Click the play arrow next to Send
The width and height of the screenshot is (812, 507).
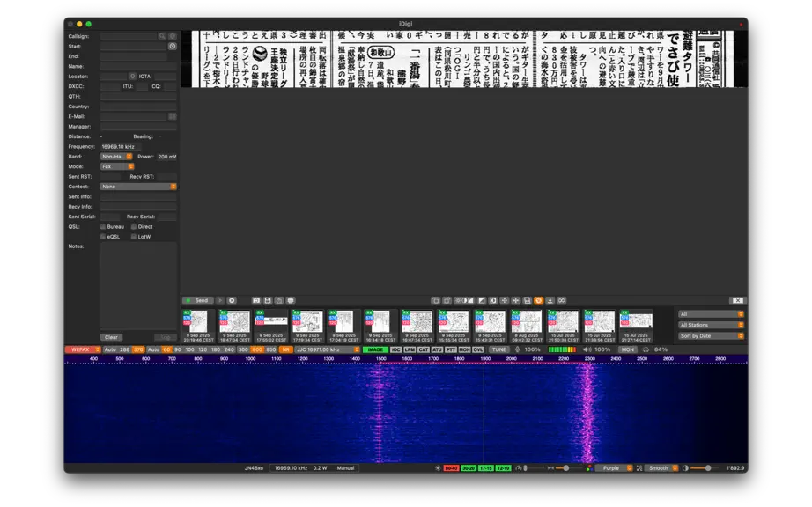pos(220,300)
